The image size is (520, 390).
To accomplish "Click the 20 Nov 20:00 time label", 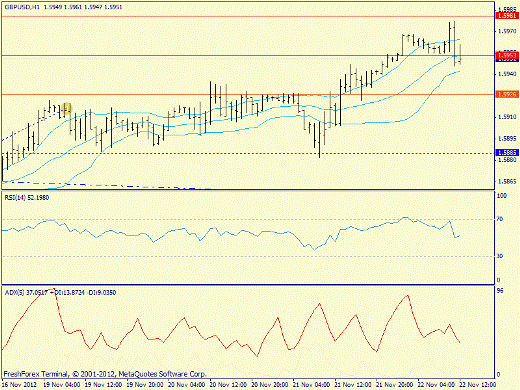I will coord(270,385).
